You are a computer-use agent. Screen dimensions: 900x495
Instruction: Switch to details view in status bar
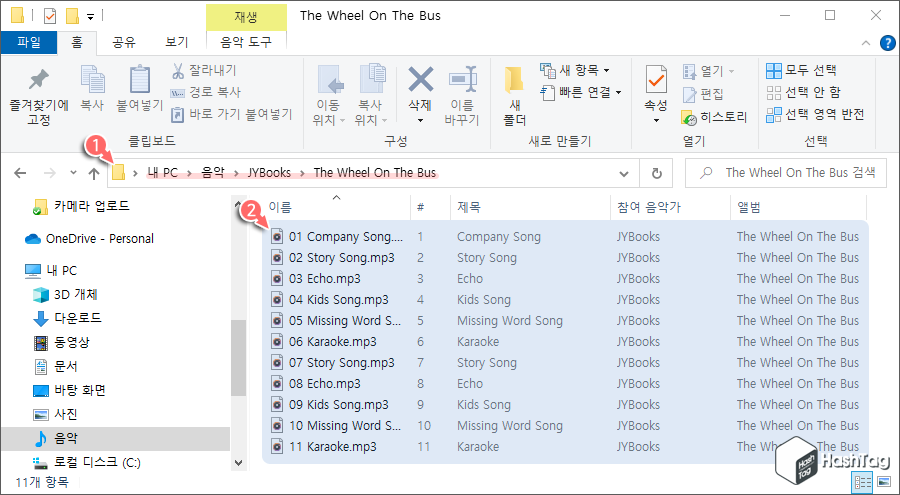click(x=862, y=482)
